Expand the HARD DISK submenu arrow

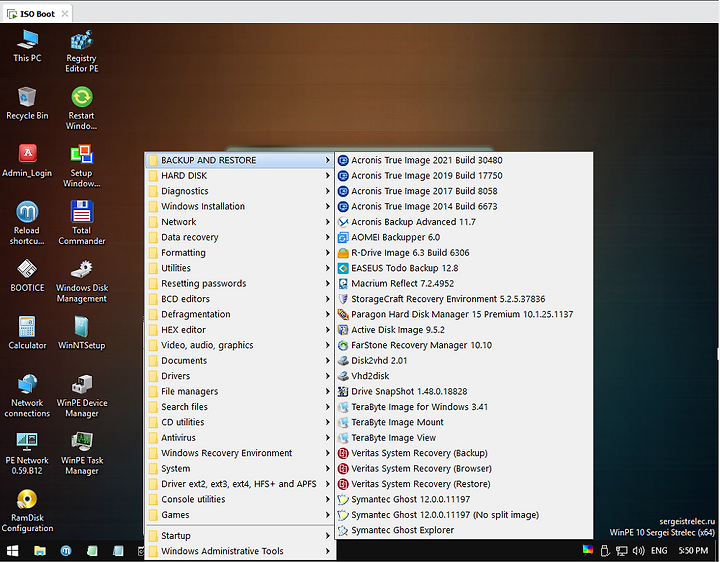coord(327,176)
